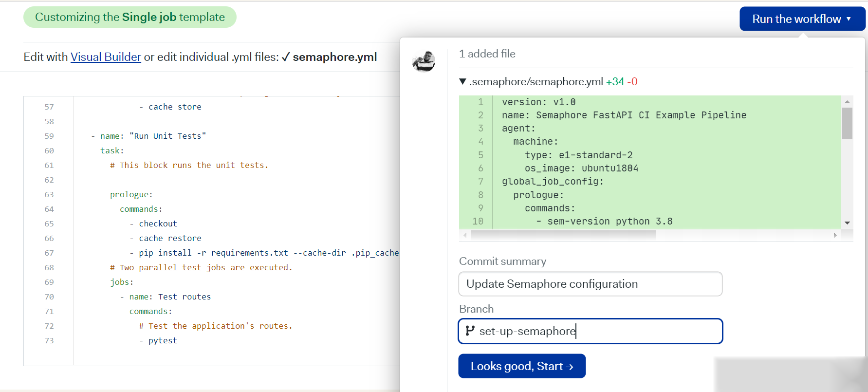Screen dimensions: 868x392
Task: Click diff line 'agent:'
Action: pos(519,129)
